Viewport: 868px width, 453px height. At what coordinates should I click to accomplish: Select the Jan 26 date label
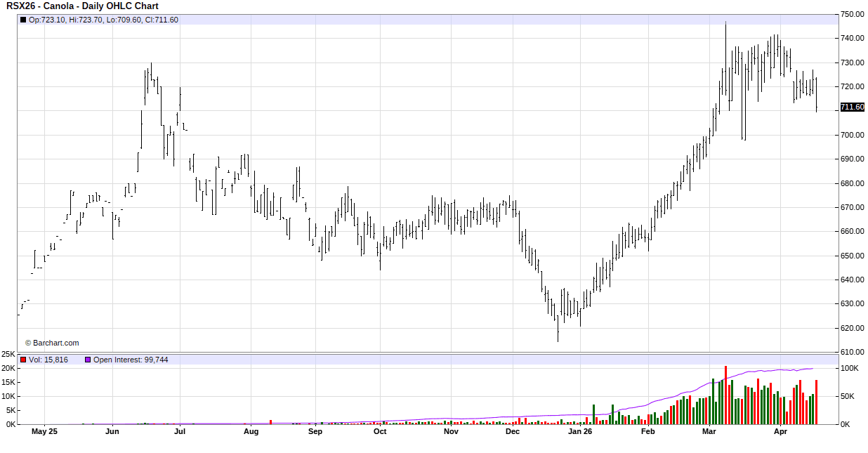click(580, 432)
